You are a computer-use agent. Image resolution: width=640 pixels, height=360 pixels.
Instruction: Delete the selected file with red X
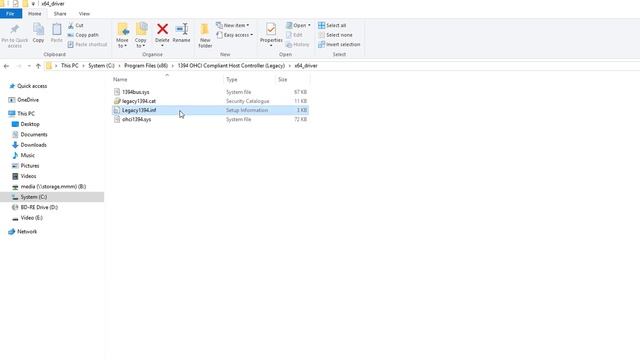tap(162, 29)
